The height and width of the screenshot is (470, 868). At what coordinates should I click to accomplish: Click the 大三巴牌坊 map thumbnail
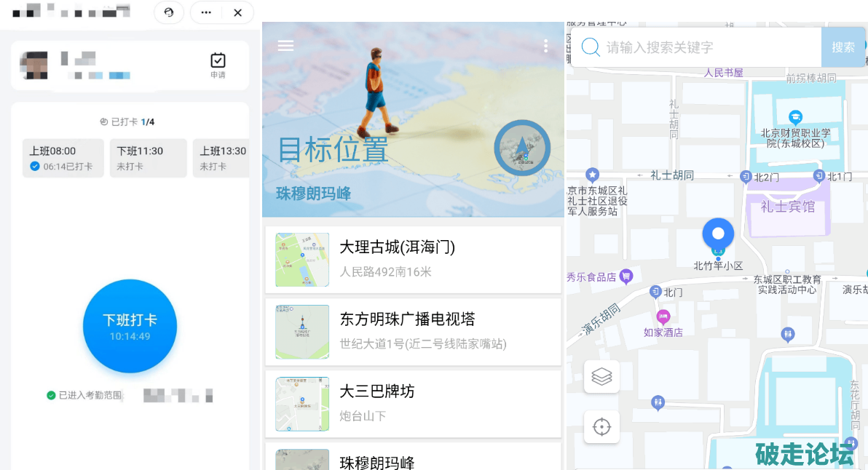[302, 404]
